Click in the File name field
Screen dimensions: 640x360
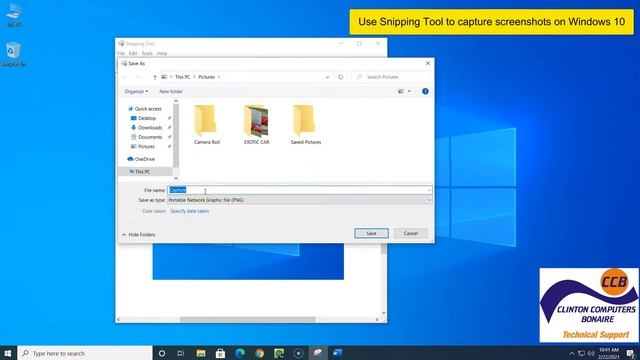[300, 190]
